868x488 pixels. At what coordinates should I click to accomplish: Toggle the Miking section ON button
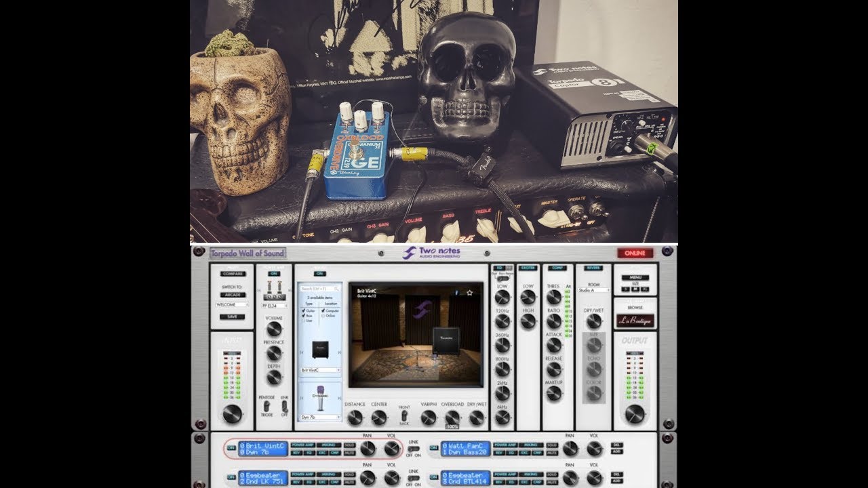[319, 274]
